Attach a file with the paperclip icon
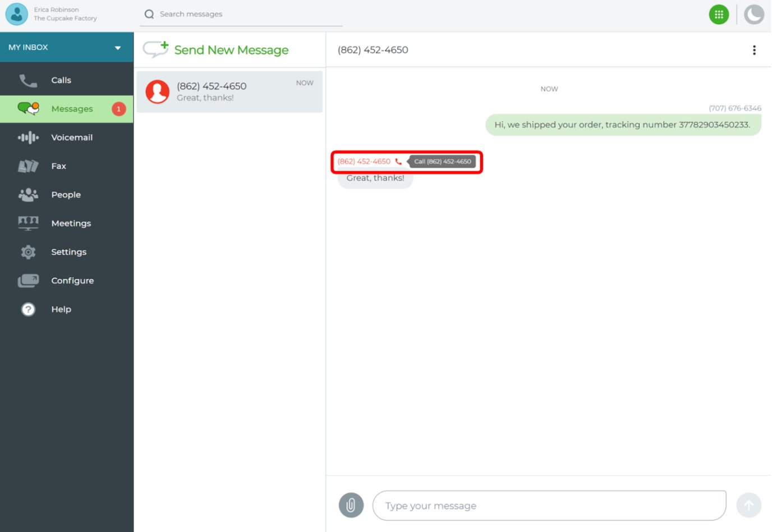Viewport: 772px width, 532px height. [x=351, y=505]
